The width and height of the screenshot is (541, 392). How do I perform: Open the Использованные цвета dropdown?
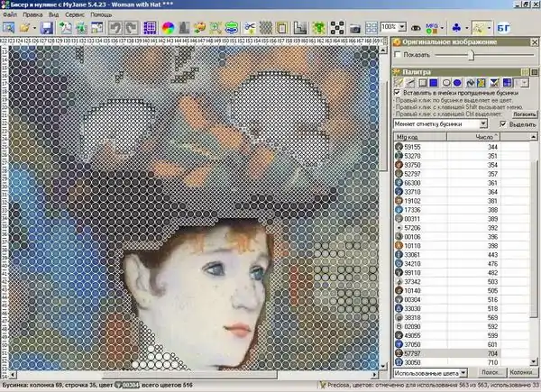click(463, 373)
